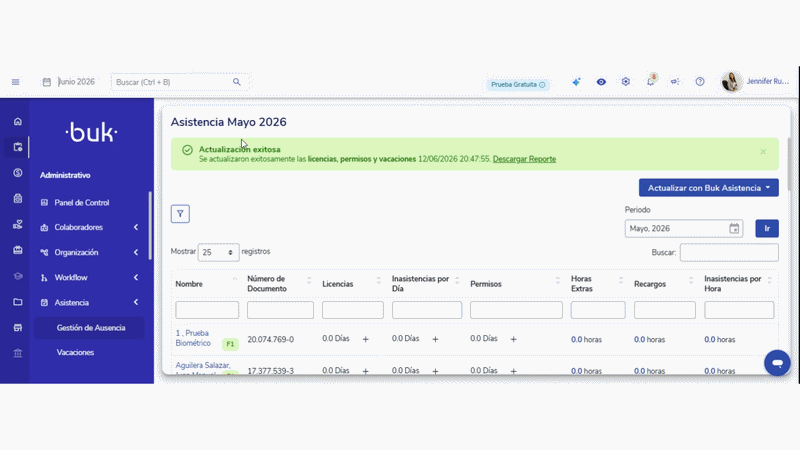Open the help question mark icon
The height and width of the screenshot is (450, 800).
coord(699,82)
